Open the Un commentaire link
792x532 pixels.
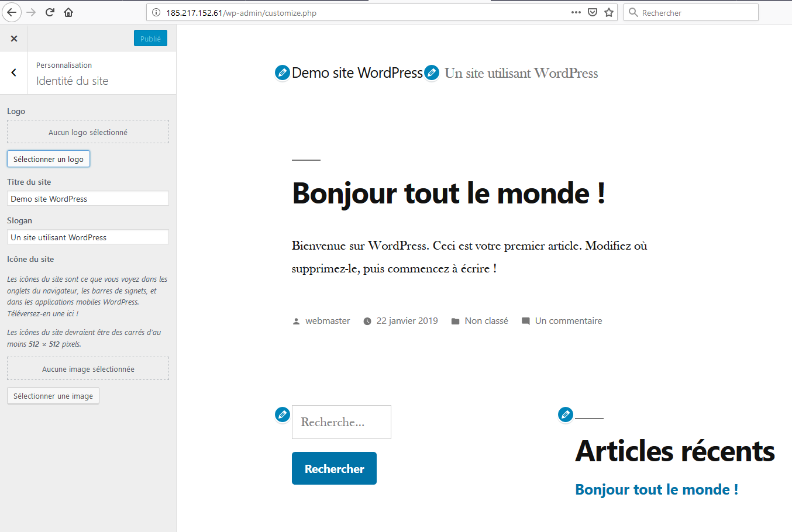569,321
